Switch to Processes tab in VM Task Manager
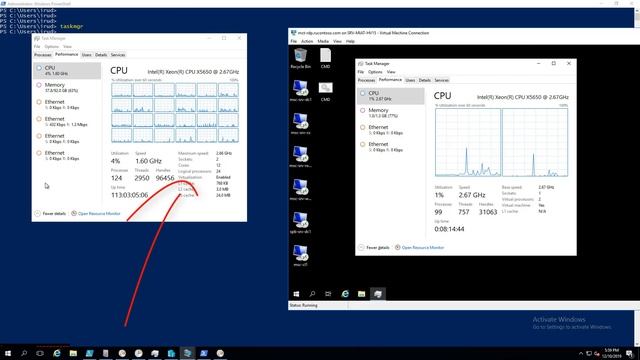Viewport: 640px width, 360px height. pyautogui.click(x=366, y=80)
